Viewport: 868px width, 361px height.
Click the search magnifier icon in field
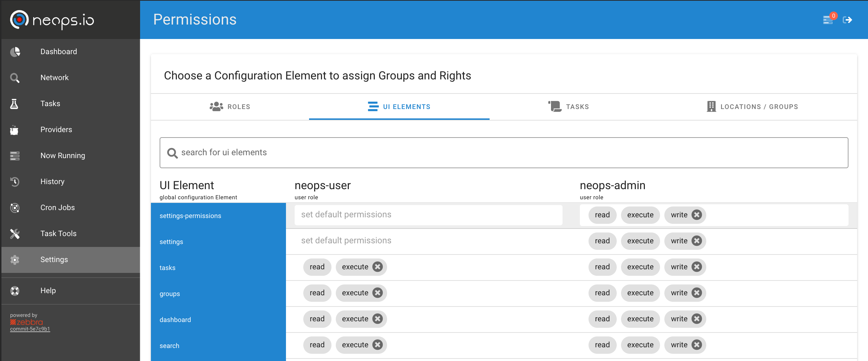172,153
